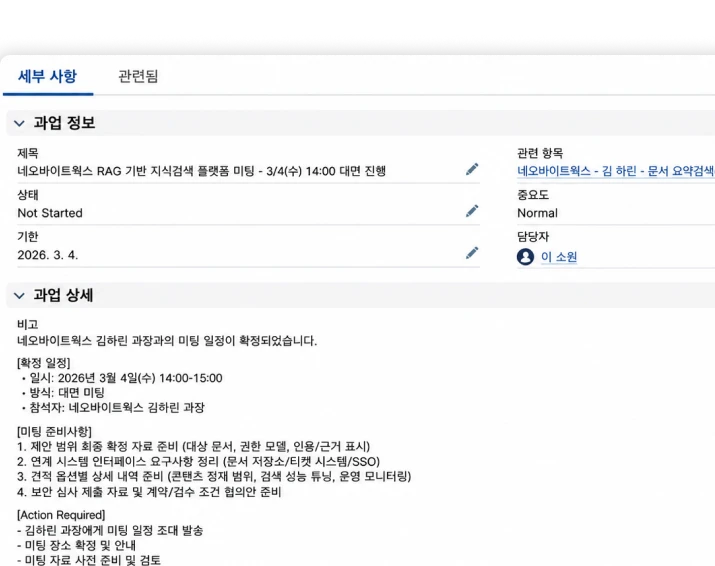The height and width of the screenshot is (566, 715).
Task: Select the 상태 field label
Action: 28,195
